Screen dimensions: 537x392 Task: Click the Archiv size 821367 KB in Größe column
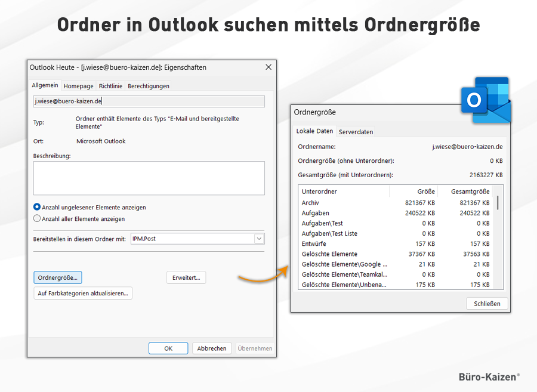pos(420,203)
